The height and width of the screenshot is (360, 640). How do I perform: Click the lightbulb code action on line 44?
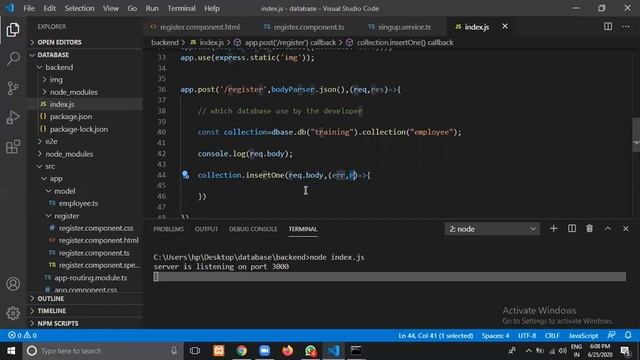tap(185, 175)
